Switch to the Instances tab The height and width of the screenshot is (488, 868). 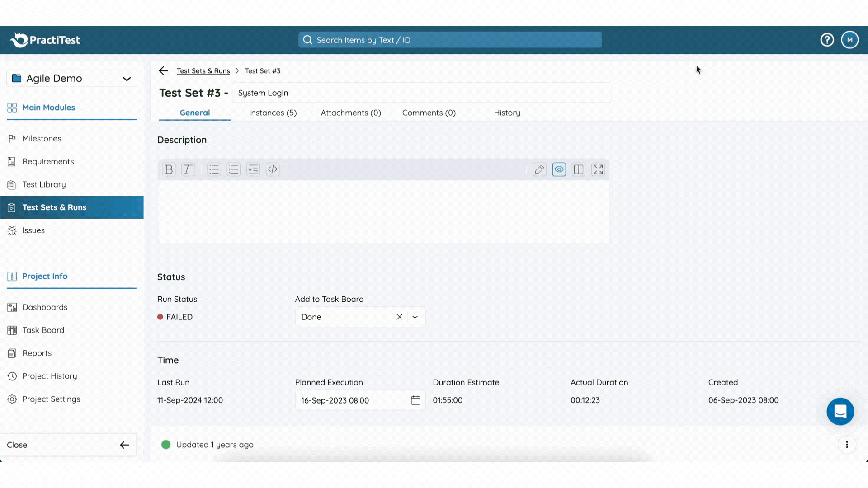tap(273, 113)
